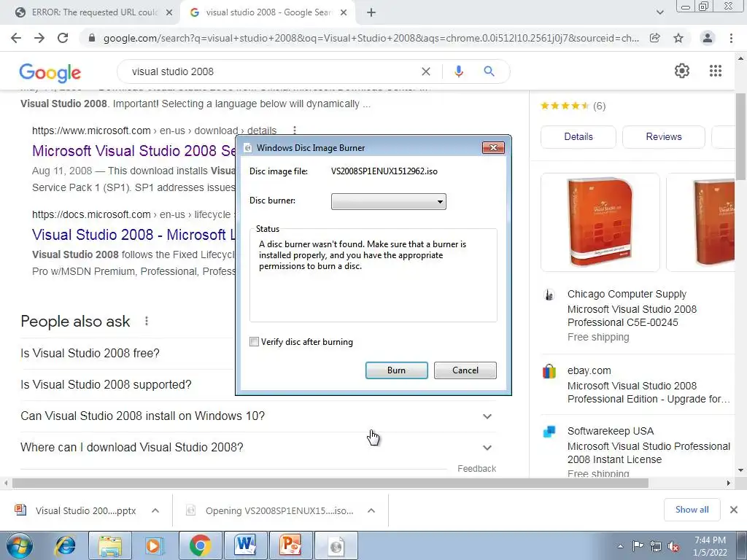Viewport: 747px width, 560px height.
Task: Click the vertical page scrollbar thumb
Action: point(741,136)
